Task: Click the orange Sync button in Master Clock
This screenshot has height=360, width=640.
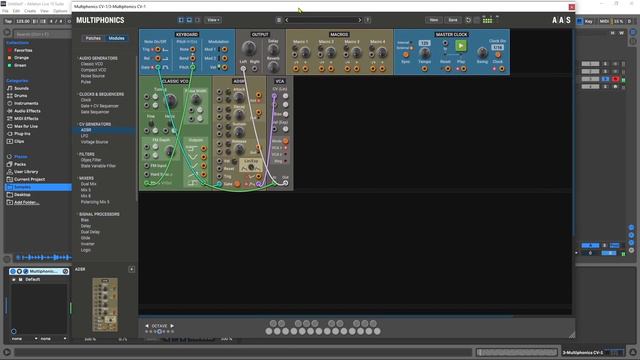Action: coord(405,55)
